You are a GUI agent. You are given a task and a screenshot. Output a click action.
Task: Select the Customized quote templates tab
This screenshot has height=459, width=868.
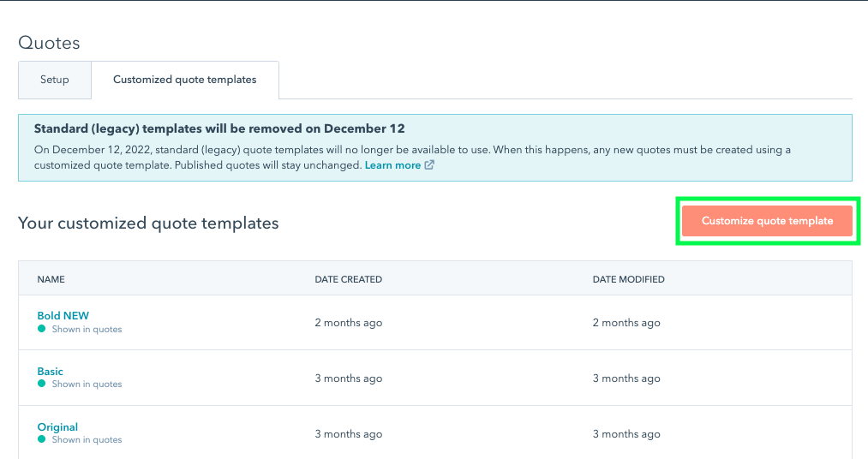click(x=184, y=80)
